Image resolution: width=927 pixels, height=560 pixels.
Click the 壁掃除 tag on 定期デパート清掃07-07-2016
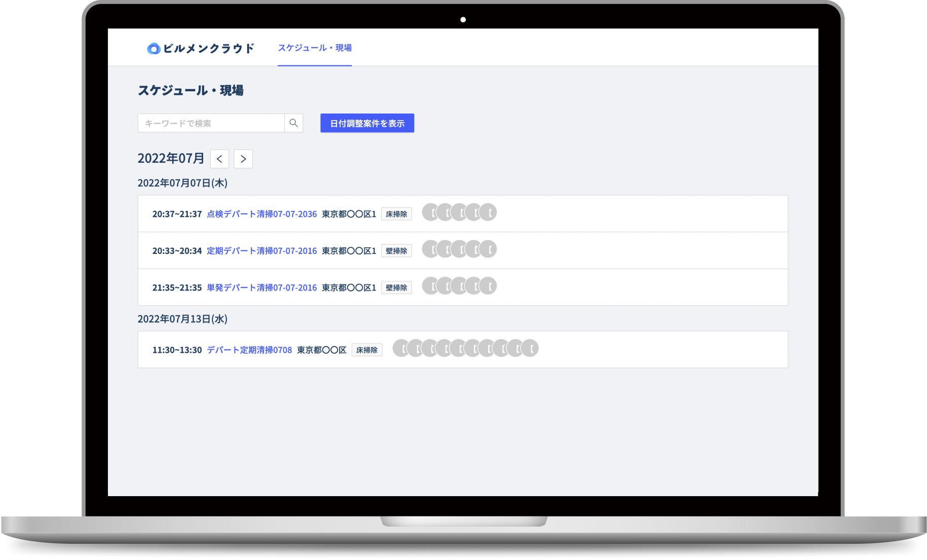[396, 250]
